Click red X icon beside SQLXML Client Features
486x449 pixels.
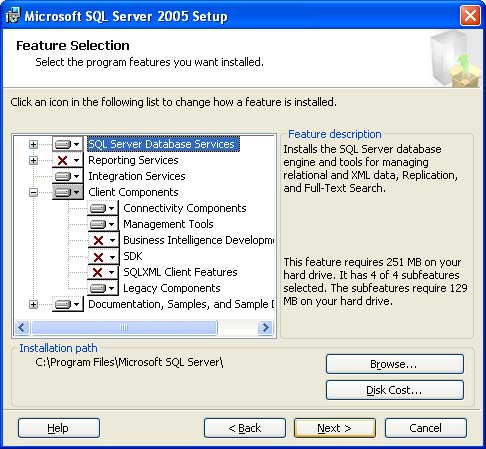click(103, 272)
